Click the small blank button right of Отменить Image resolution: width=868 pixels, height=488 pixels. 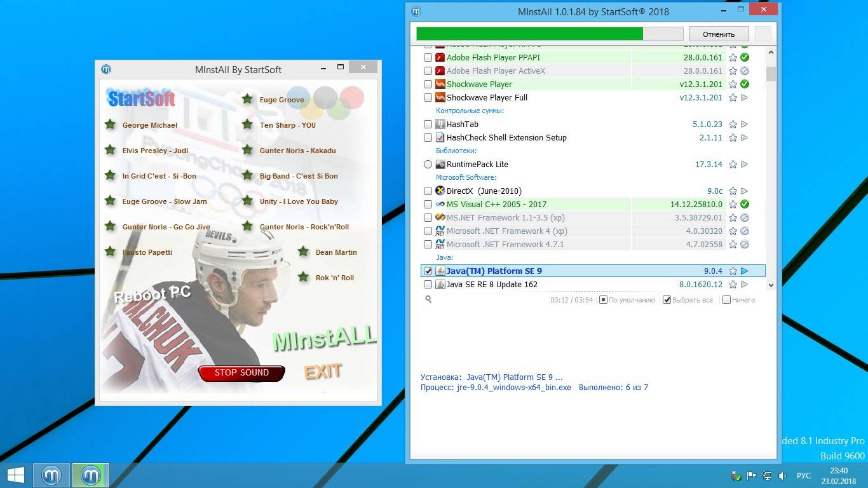coord(763,34)
